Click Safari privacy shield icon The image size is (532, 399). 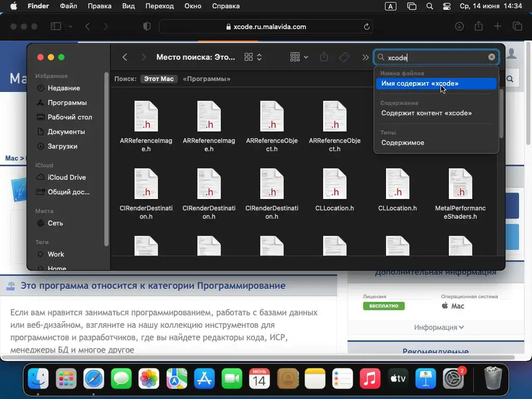pos(147,26)
